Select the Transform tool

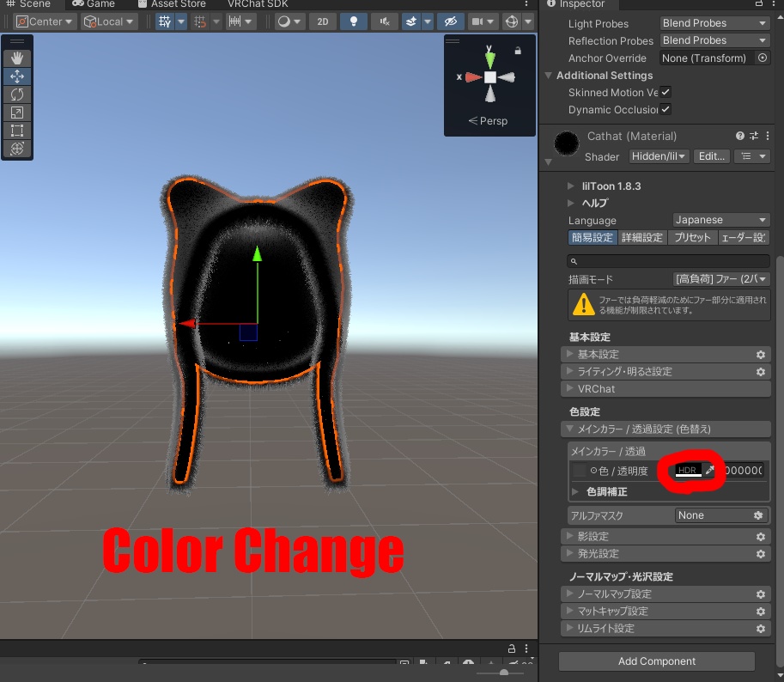[x=17, y=149]
